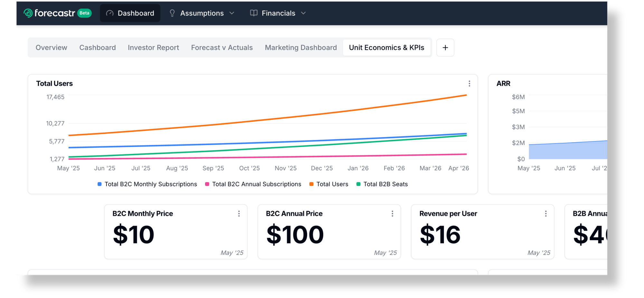
Task: Open the Financials menu
Action: pyautogui.click(x=278, y=13)
